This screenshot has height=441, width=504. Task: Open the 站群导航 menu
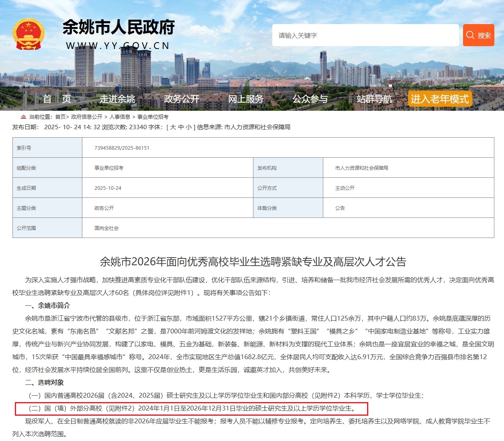(x=374, y=99)
